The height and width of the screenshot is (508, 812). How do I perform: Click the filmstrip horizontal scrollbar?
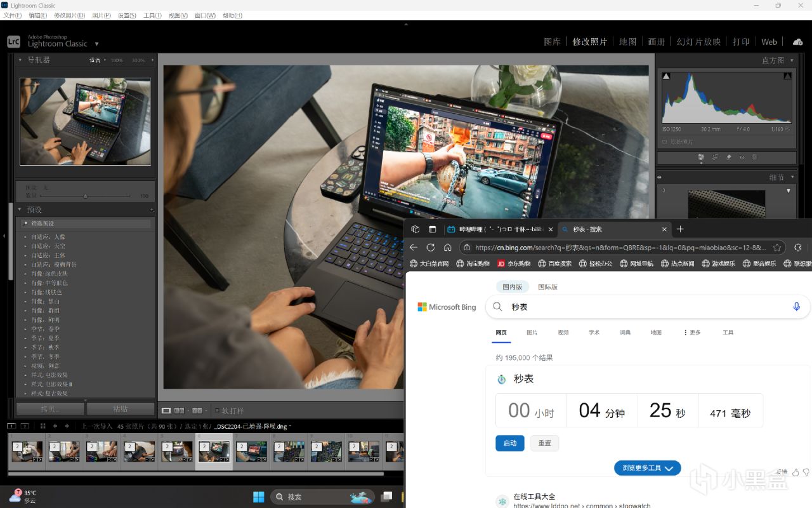(x=195, y=474)
